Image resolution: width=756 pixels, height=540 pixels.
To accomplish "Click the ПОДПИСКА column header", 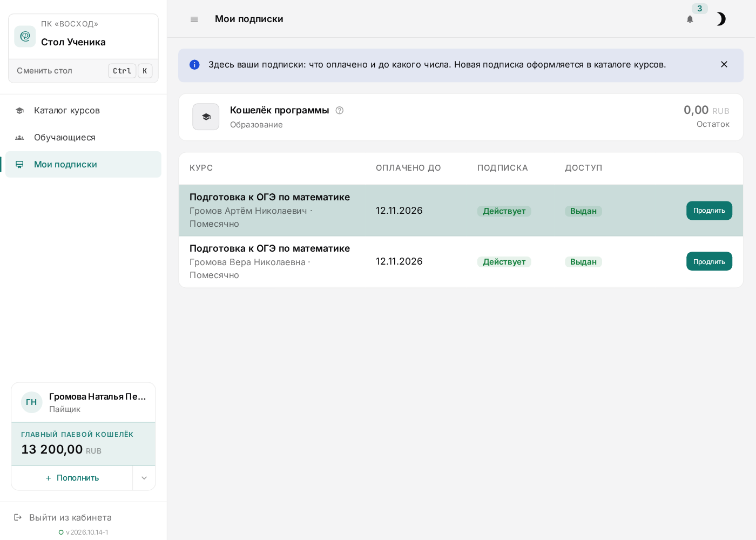I will 502,168.
